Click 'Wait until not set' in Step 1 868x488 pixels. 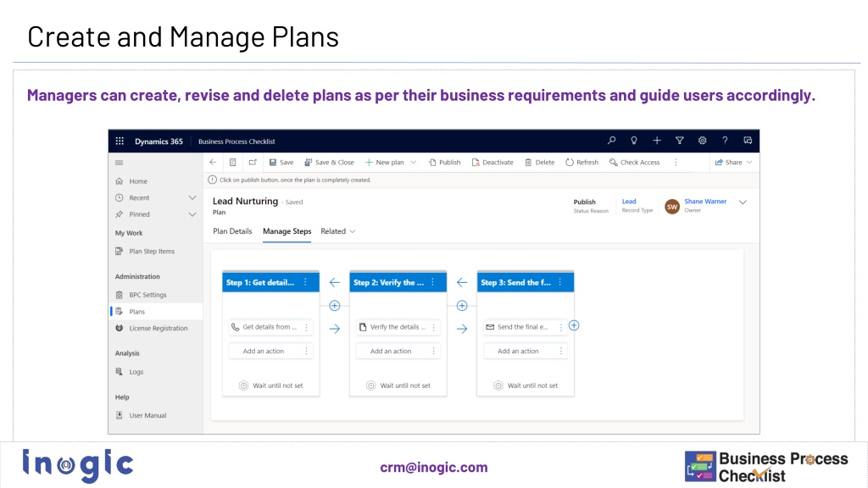coord(271,385)
